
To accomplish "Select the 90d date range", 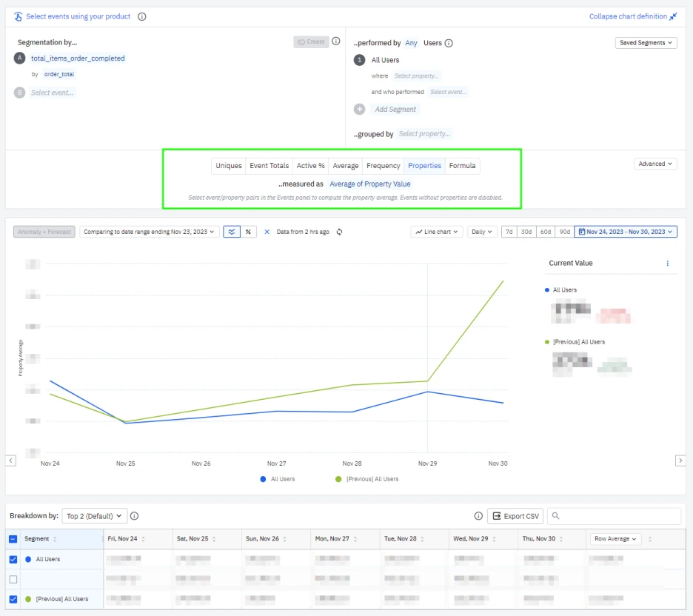I will [x=565, y=232].
